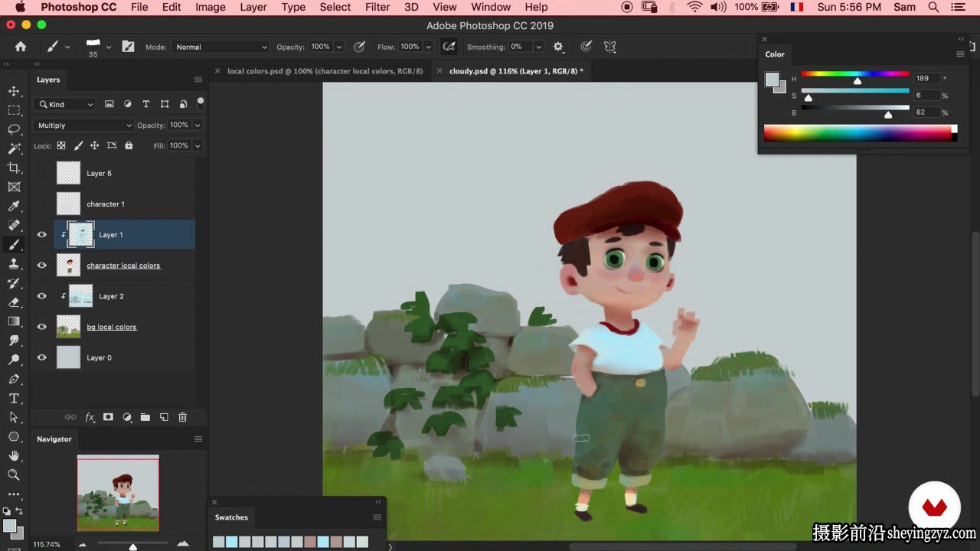This screenshot has width=980, height=551.
Task: Select the Frame tool
Action: tap(14, 187)
